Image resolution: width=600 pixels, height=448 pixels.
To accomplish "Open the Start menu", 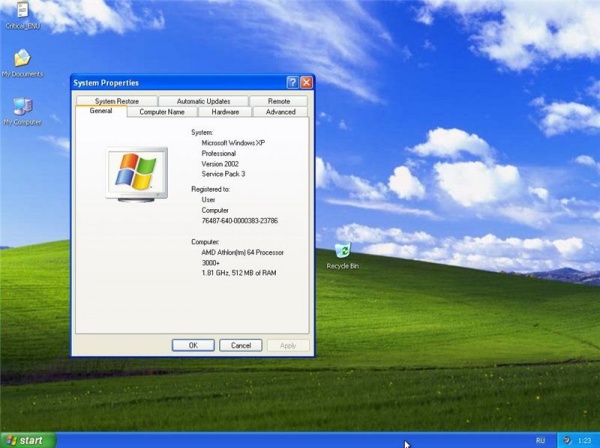I will pos(28,440).
